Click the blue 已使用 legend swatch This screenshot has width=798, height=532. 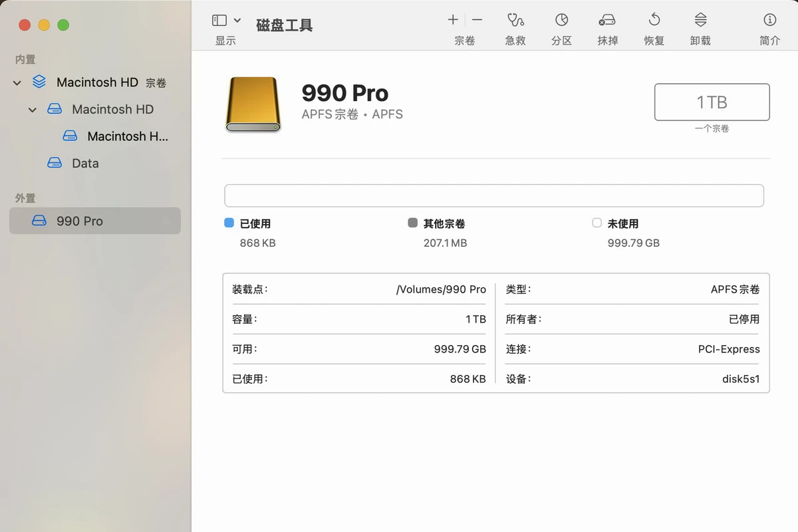(x=229, y=223)
